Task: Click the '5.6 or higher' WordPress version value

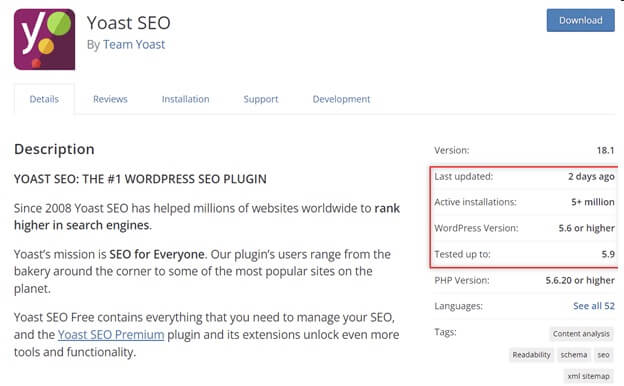Action: [x=586, y=228]
